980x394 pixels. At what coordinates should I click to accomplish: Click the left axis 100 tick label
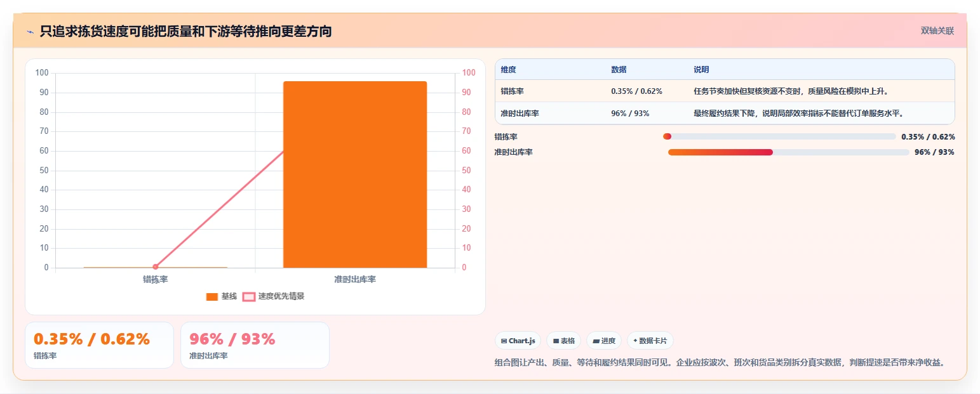(42, 73)
